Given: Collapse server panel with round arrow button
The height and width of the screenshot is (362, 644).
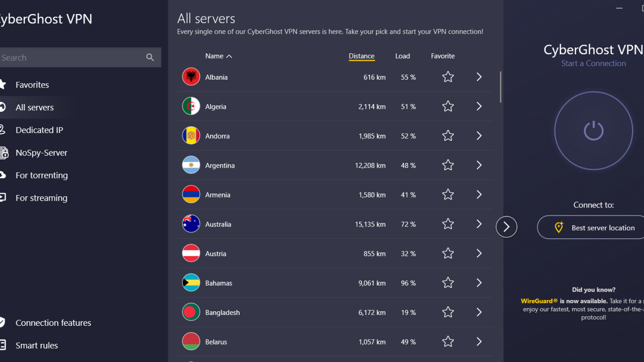Looking at the screenshot, I should [x=506, y=227].
